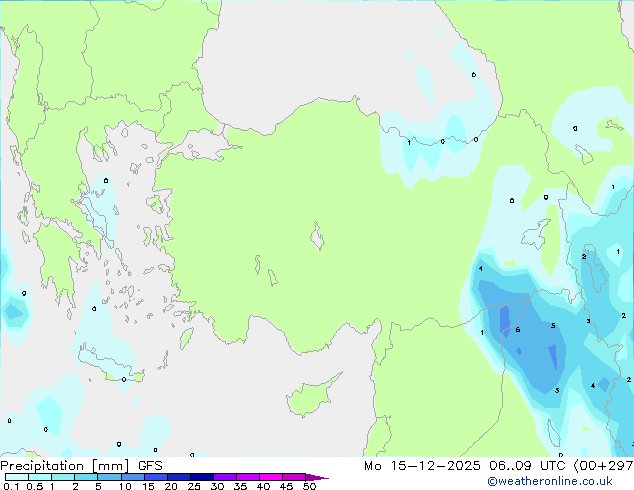Pick the legend swatch between 2 and 5
Viewport: 634px width, 490px height.
click(86, 477)
